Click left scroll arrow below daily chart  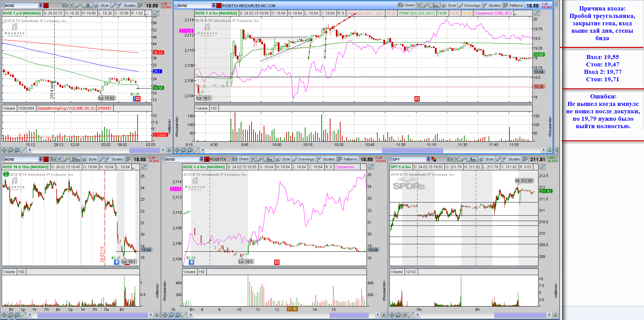tap(30, 150)
